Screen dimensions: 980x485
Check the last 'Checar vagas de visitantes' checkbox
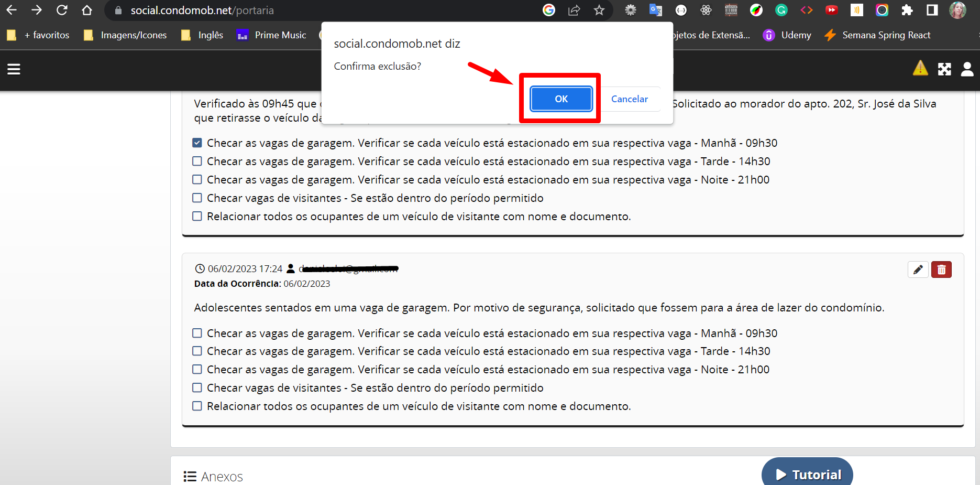pos(197,388)
